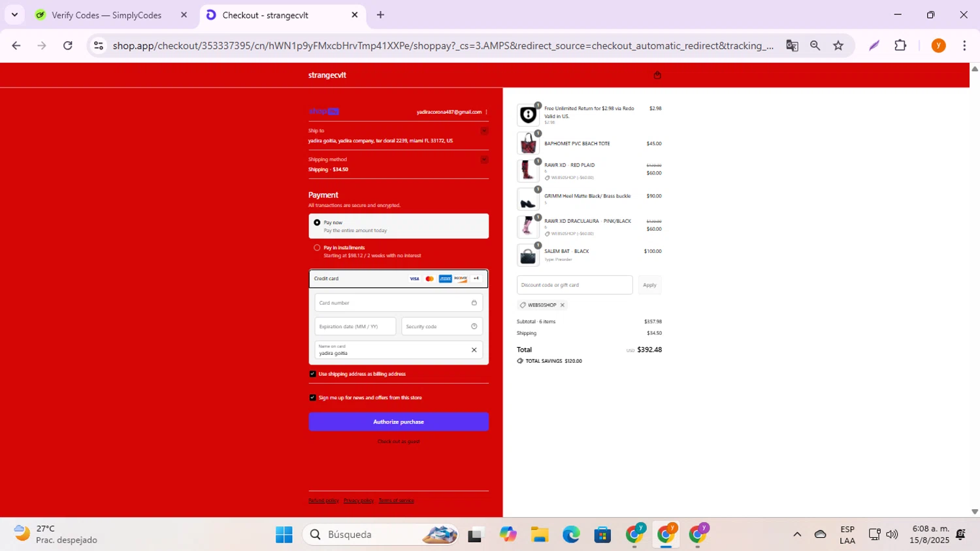The width and height of the screenshot is (980, 551).
Task: Toggle Sign me up for news checkbox
Action: (312, 397)
